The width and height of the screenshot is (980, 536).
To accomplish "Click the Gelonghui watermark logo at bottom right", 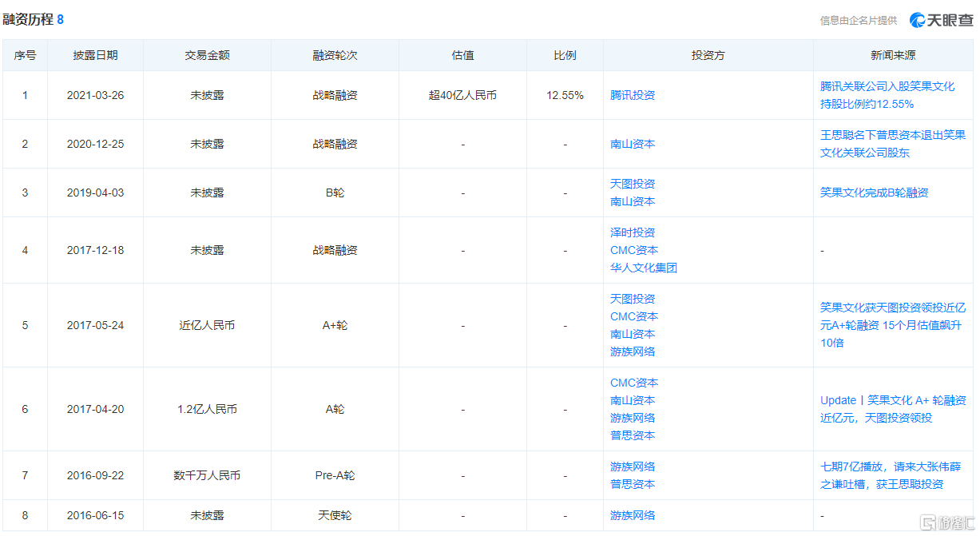I will click(x=946, y=522).
